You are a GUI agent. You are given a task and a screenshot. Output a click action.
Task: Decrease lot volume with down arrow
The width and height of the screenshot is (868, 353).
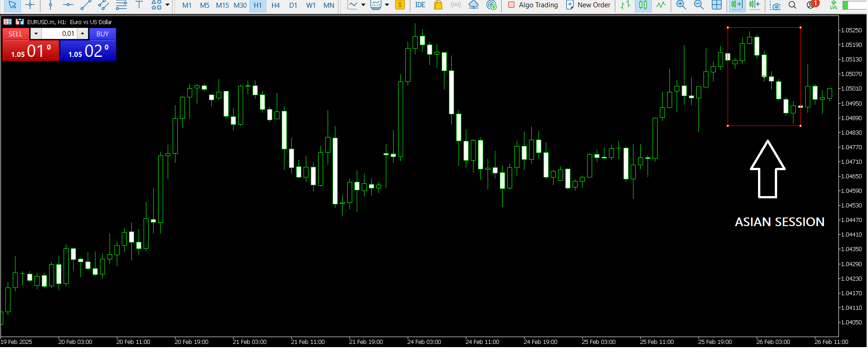click(x=36, y=34)
